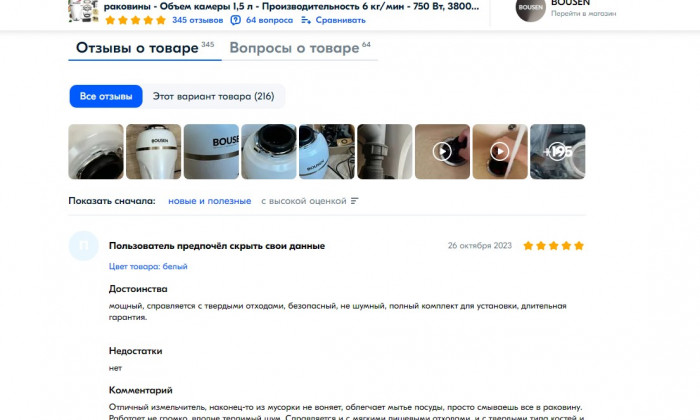This screenshot has width=700, height=420.
Task: Select the Все отзывы filter
Action: [106, 96]
